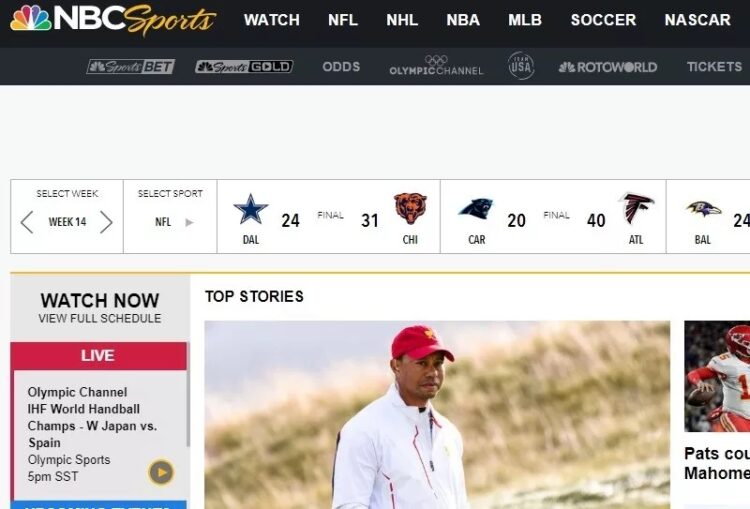Click the ODDS link
The image size is (750, 509).
[341, 66]
